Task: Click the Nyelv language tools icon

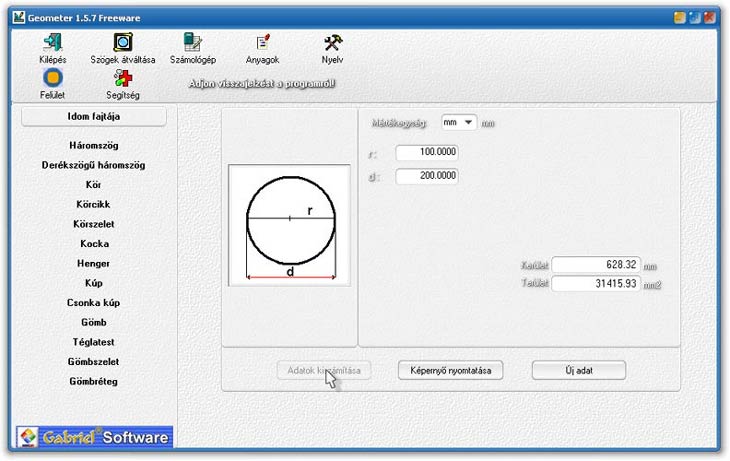Action: click(x=332, y=42)
